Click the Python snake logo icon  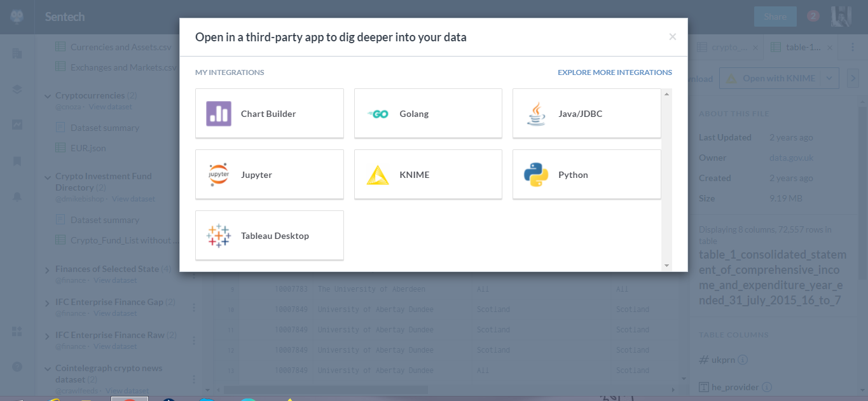point(536,175)
